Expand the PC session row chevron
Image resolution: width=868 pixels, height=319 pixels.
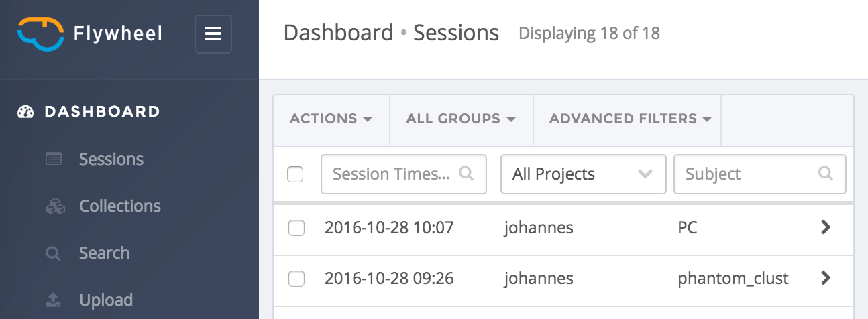pos(826,227)
